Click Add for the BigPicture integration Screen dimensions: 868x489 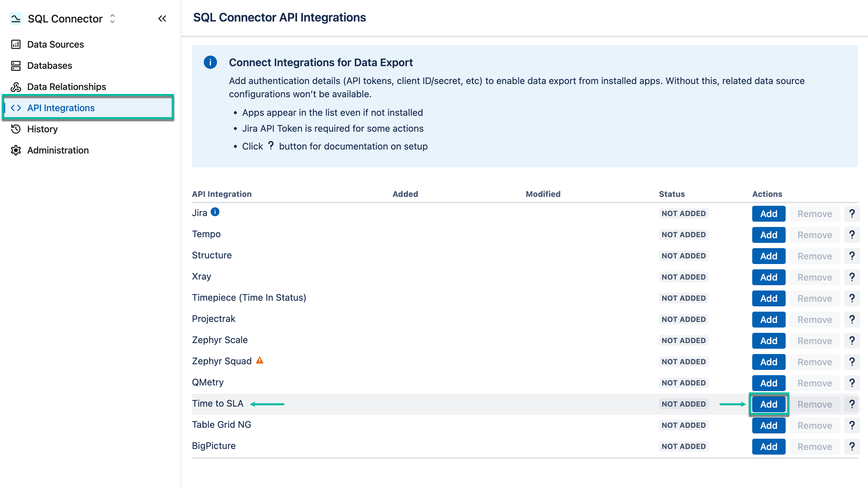click(x=769, y=446)
